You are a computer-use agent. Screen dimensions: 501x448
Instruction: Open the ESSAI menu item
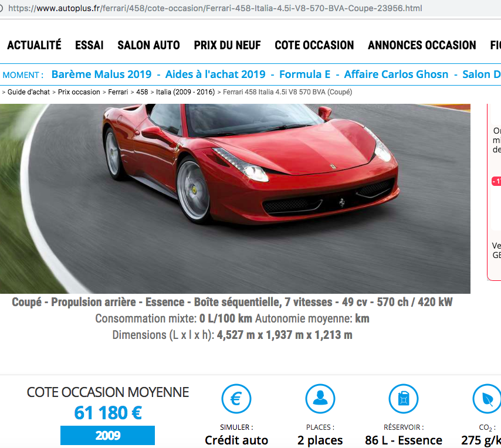(89, 45)
